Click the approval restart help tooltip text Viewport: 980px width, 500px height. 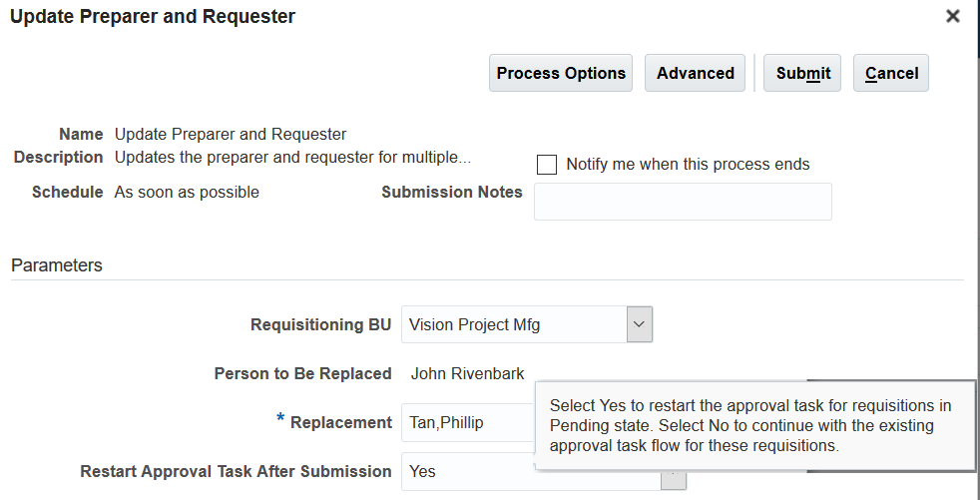click(749, 426)
